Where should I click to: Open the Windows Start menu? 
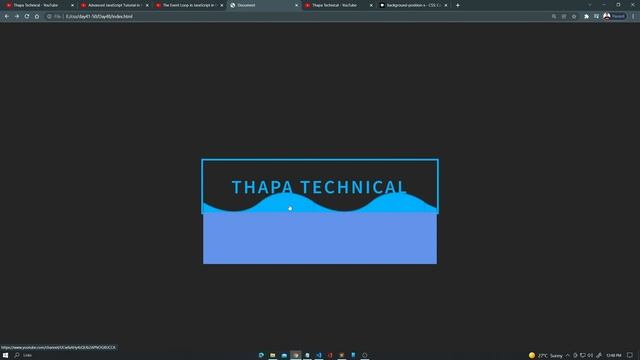point(5,355)
